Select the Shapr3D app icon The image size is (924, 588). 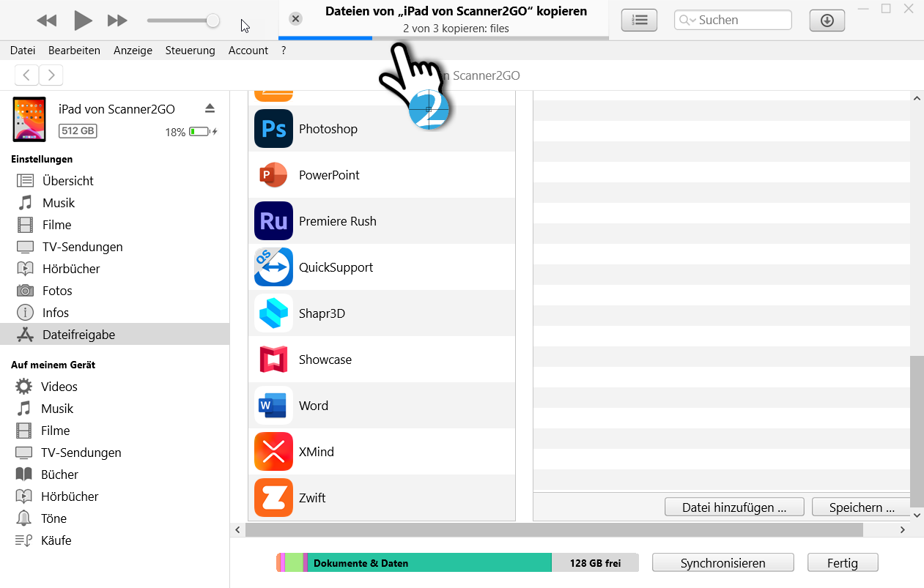point(273,313)
